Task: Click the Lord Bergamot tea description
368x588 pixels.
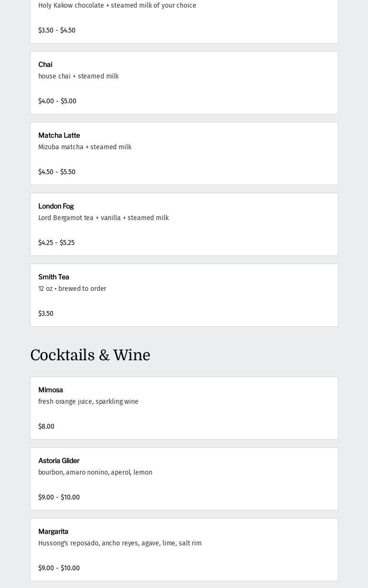Action: point(103,218)
